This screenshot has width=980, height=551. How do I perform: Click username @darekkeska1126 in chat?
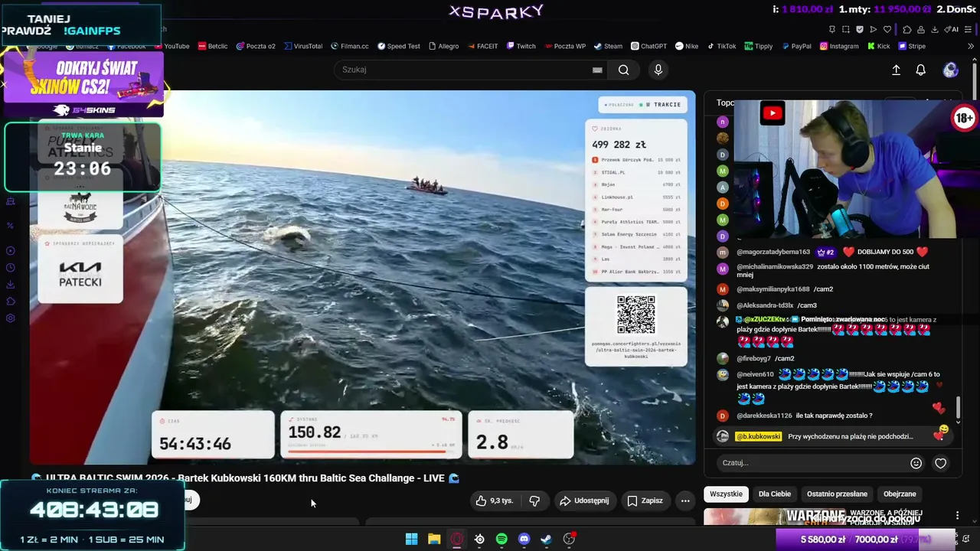[x=764, y=416]
